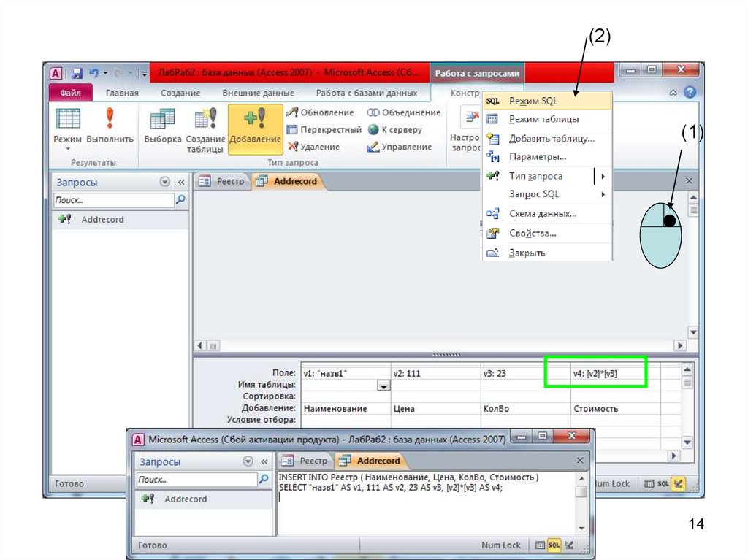Click the field cell v4: [v2]*[v3]

tap(615, 374)
